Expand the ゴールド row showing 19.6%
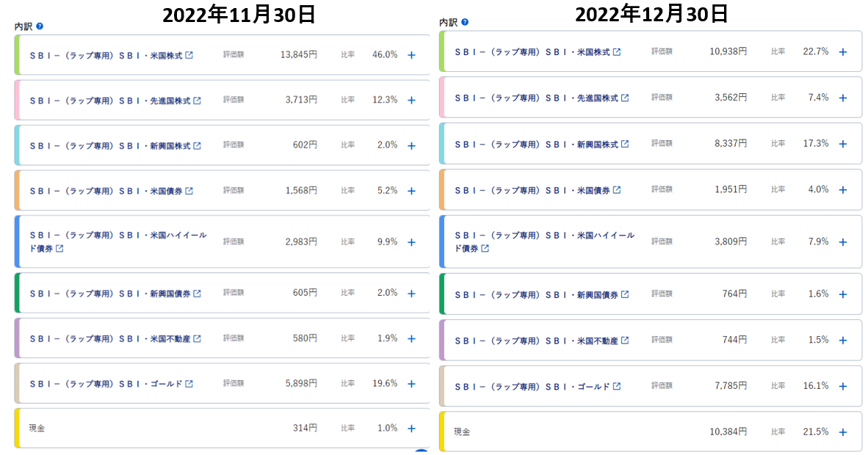The width and height of the screenshot is (868, 455). click(x=411, y=384)
